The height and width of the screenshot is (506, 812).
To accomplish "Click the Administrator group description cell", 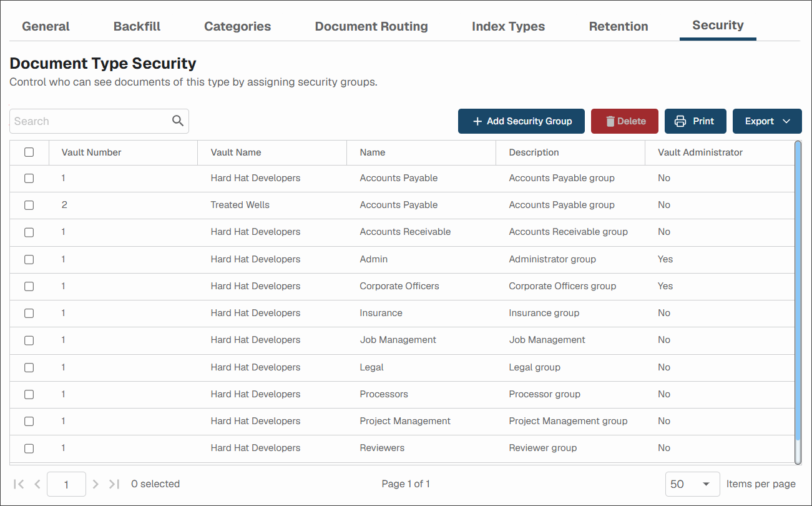I will [552, 259].
